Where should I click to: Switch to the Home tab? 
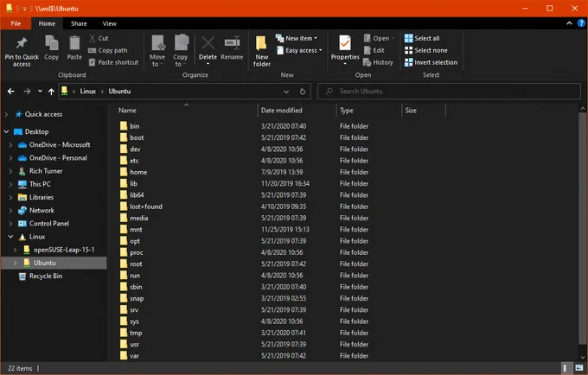47,23
